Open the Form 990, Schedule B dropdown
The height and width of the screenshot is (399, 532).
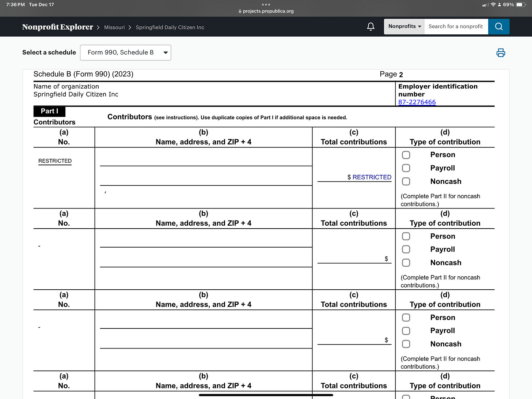[125, 53]
